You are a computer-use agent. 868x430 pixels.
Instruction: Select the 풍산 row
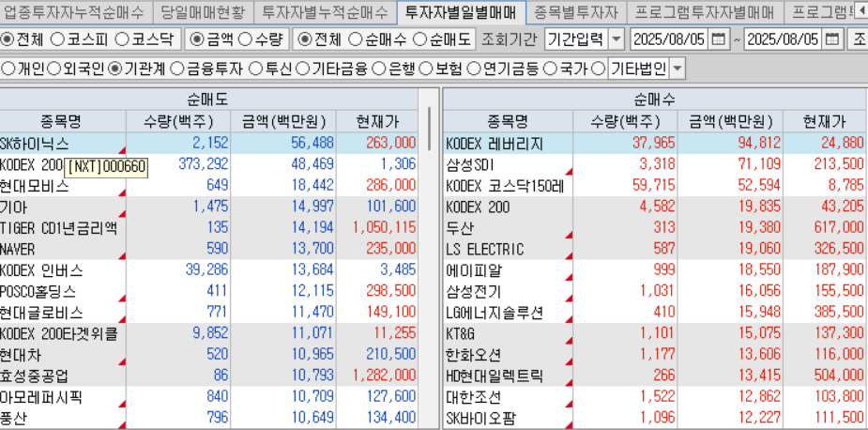coord(208,419)
